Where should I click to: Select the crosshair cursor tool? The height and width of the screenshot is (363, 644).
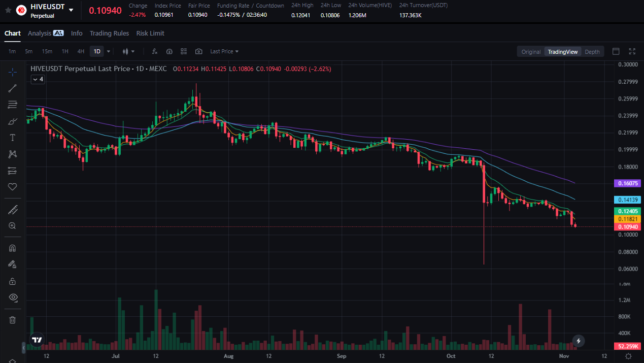click(13, 72)
